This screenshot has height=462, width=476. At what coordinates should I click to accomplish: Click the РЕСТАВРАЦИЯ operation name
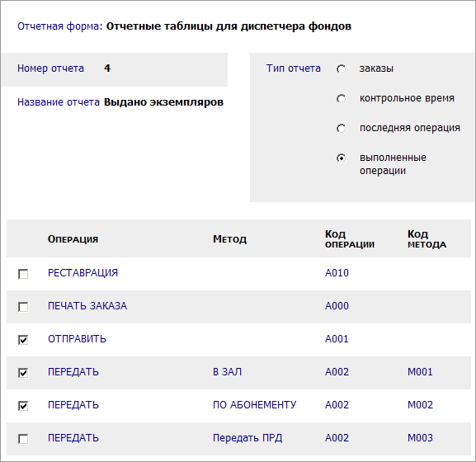pyautogui.click(x=82, y=273)
